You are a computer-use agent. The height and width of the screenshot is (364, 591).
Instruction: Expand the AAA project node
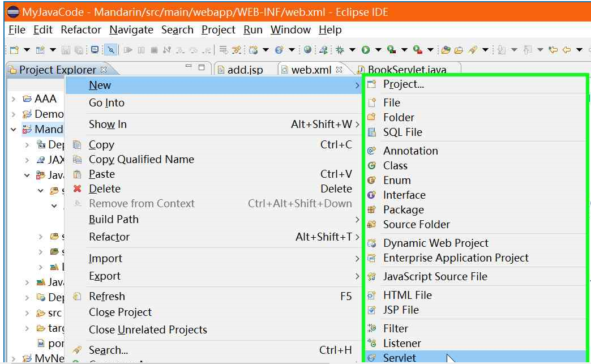click(x=14, y=99)
